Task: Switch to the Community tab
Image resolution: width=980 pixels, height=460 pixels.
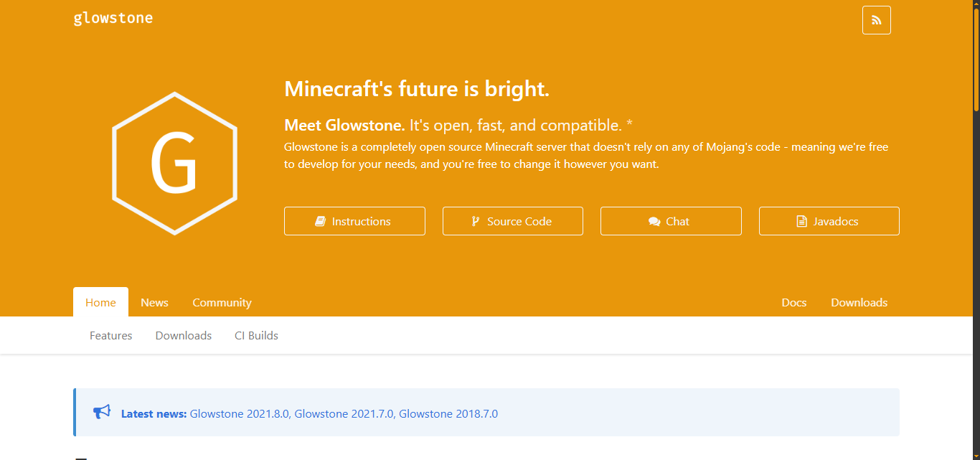Action: [222, 302]
